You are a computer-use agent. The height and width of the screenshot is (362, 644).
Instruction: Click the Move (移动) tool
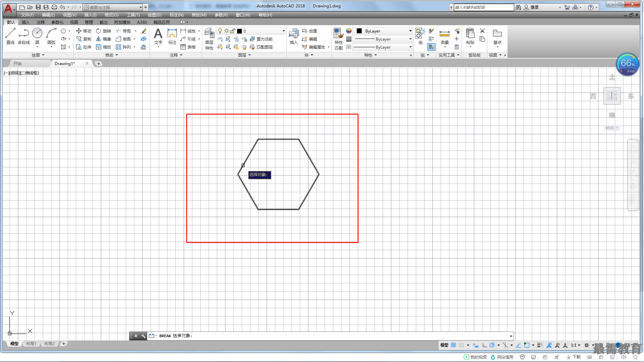coord(84,31)
